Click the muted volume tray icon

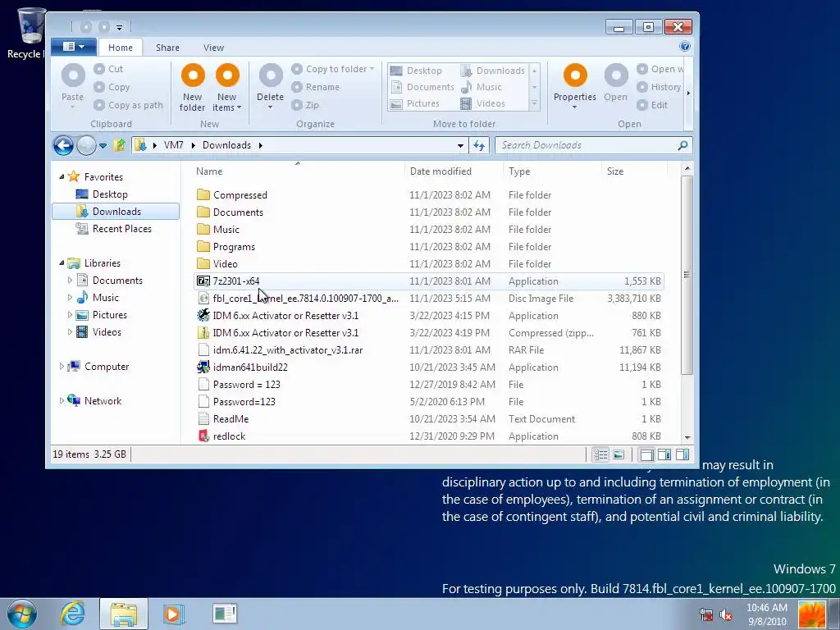coord(726,615)
